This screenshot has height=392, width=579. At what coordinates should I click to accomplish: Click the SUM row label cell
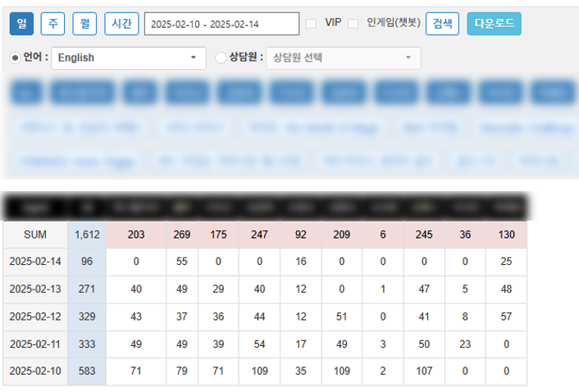tap(35, 235)
